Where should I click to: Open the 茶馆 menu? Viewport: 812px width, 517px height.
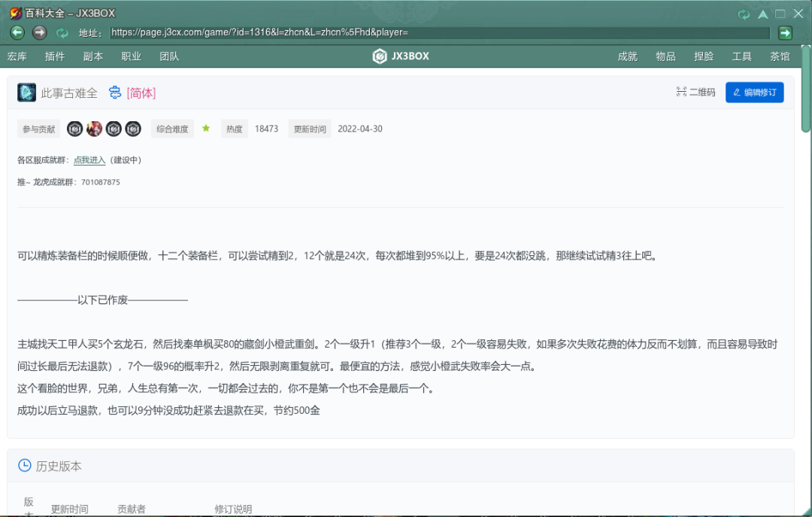click(x=780, y=56)
